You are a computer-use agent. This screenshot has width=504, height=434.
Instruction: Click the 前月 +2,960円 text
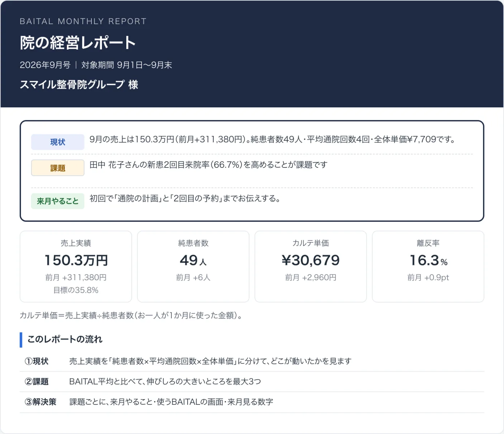[311, 277]
